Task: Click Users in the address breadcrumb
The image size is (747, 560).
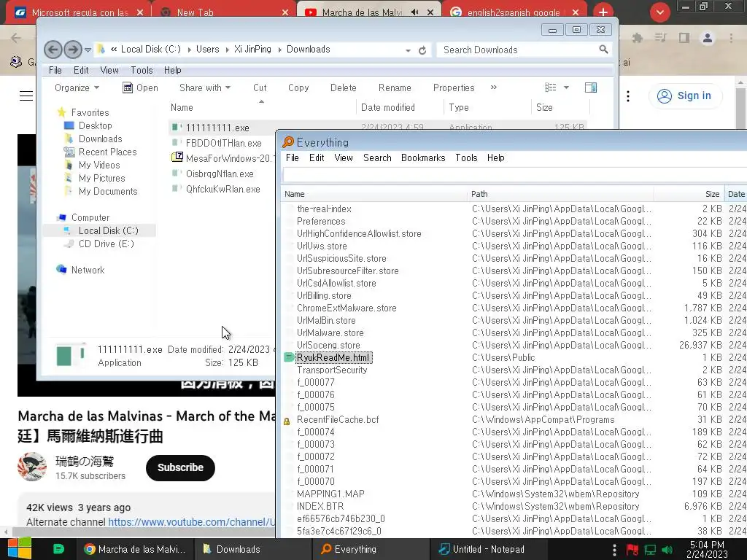Action: tap(208, 49)
